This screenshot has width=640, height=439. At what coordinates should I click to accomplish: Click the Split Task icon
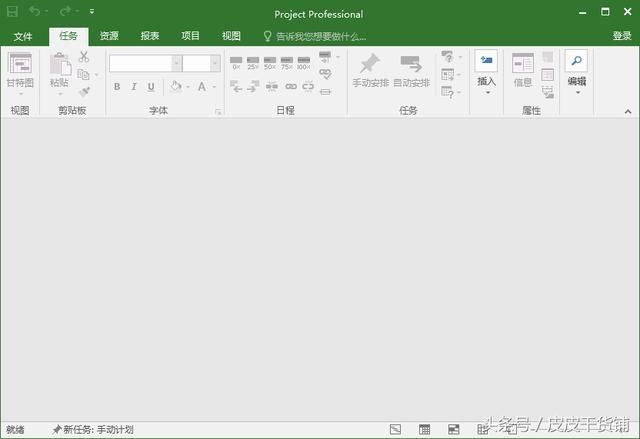[272, 86]
